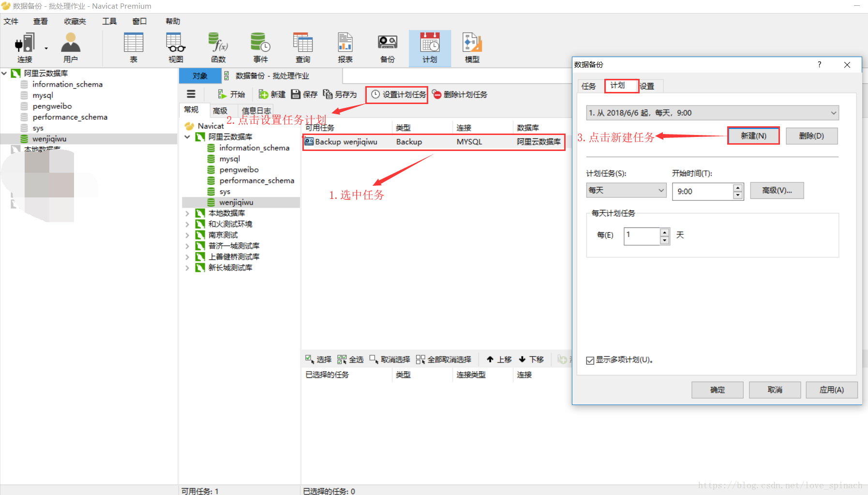Image resolution: width=868 pixels, height=495 pixels.
Task: Click 全部取消选择 to deselect all
Action: (443, 360)
